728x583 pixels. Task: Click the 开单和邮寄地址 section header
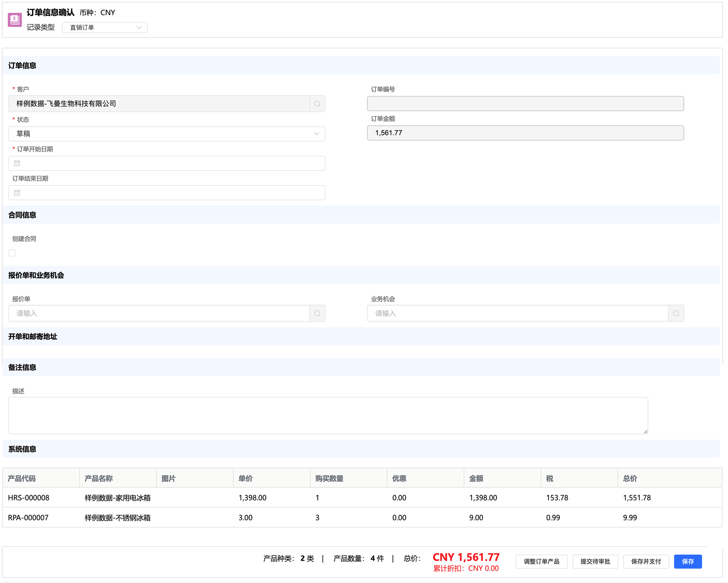[33, 336]
